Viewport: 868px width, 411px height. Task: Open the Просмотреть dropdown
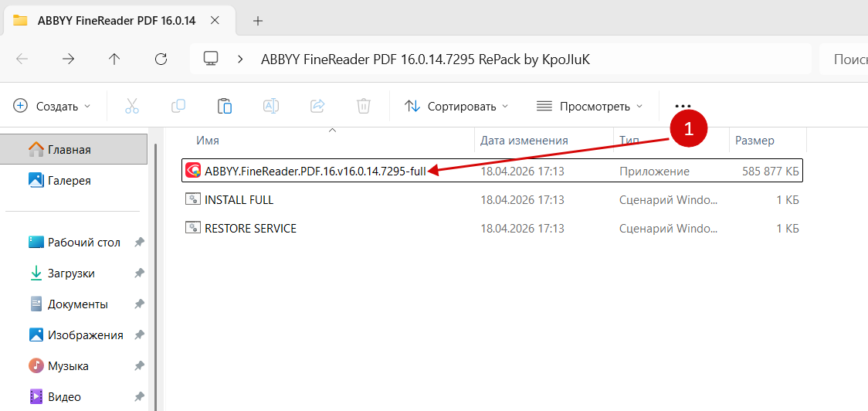click(590, 106)
